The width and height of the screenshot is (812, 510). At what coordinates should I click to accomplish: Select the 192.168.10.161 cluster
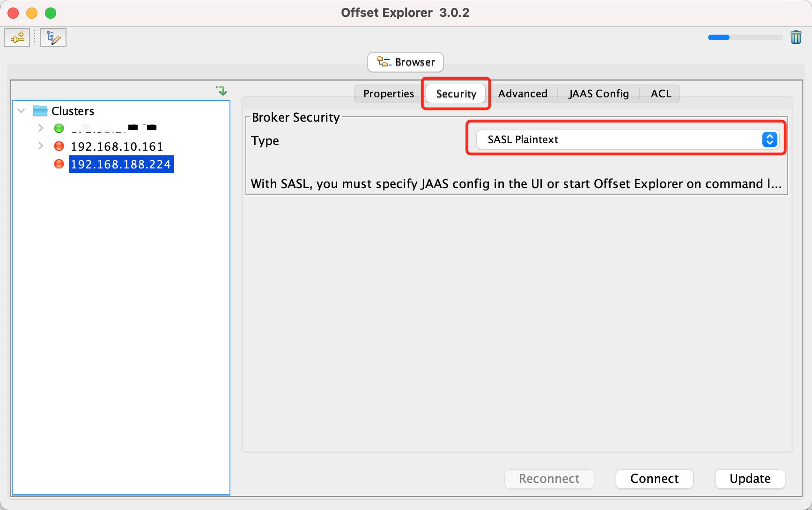click(x=117, y=146)
